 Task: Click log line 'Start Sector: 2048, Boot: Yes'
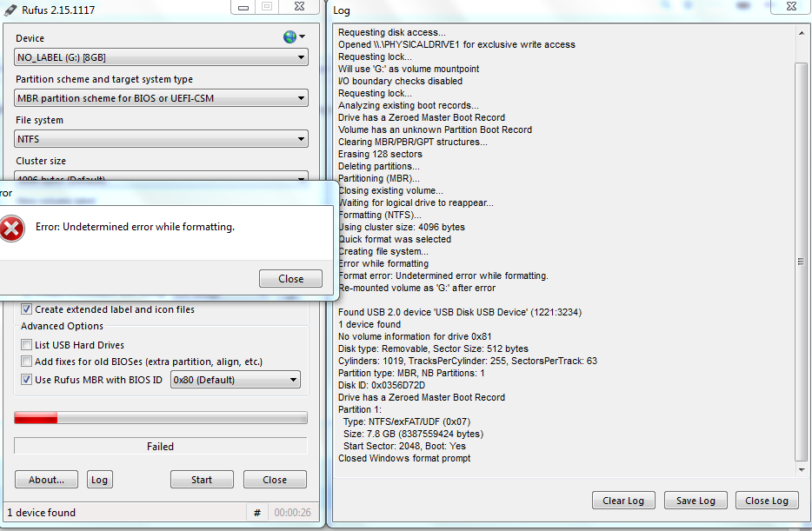pos(404,446)
